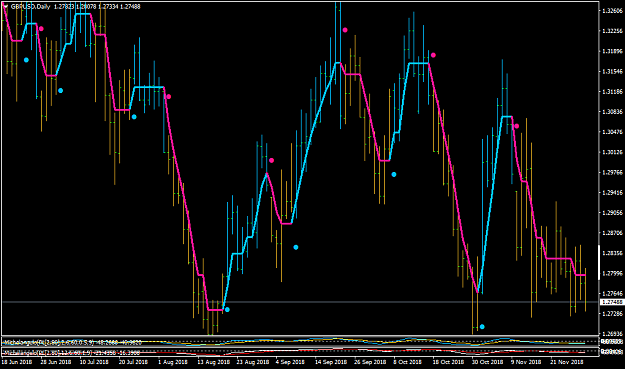Click the 14 Sep 2018 date label
The width and height of the screenshot is (625, 369).
331,362
